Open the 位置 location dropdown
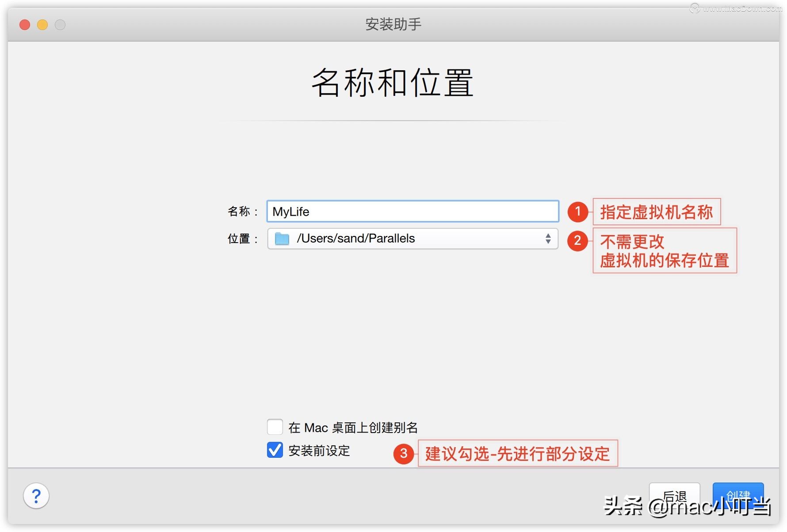The width and height of the screenshot is (787, 532). (x=412, y=239)
